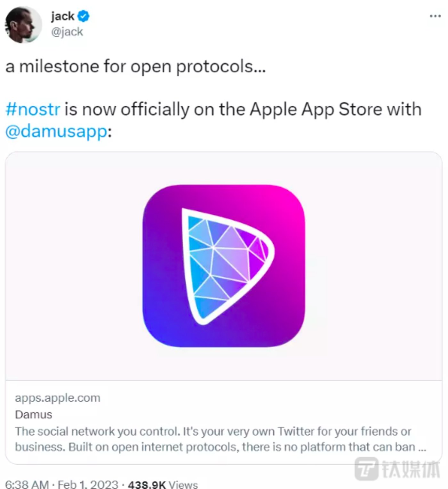Image resolution: width=448 pixels, height=489 pixels.
Task: Open the #nostr hashtag
Action: pos(33,109)
